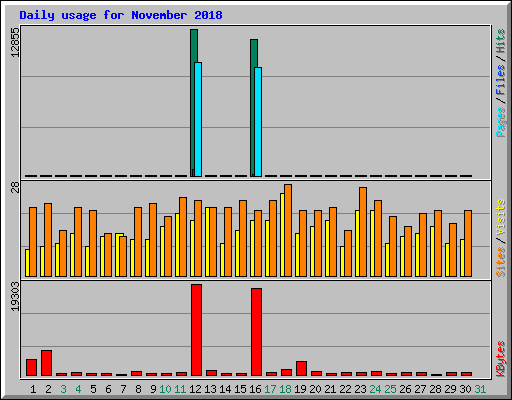Image resolution: width=512 pixels, height=400 pixels.
Task: Click green day 11 label on the x-axis
Action: tap(180, 389)
